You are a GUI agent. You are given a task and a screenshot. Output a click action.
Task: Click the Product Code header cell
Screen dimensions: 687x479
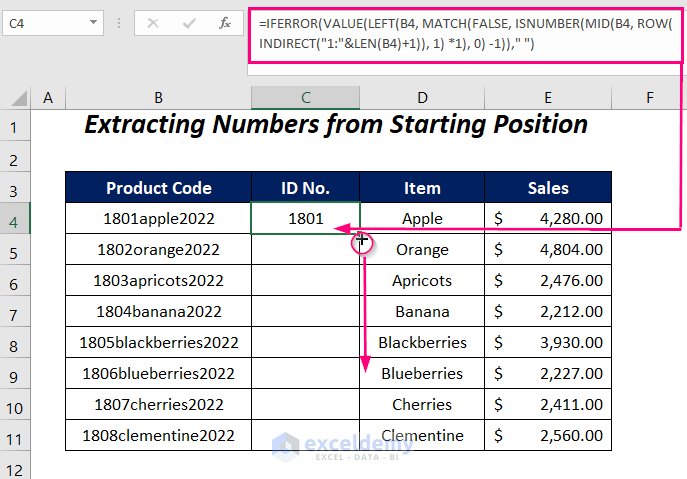[158, 187]
